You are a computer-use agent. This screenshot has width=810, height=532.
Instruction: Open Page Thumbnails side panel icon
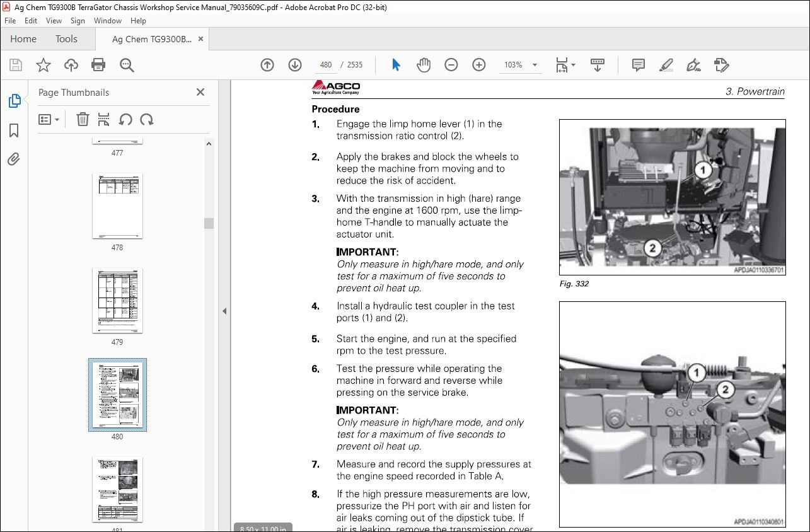(x=14, y=100)
